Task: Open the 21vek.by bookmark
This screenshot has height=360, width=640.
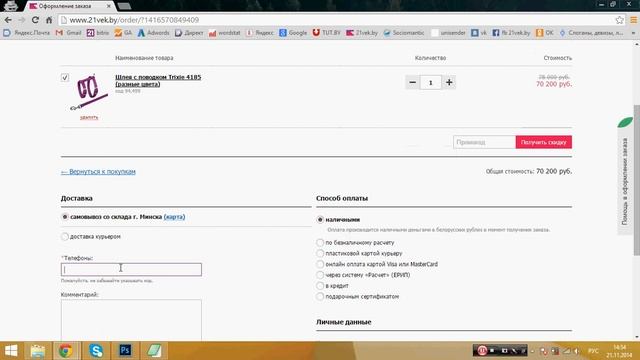Action: [362, 33]
